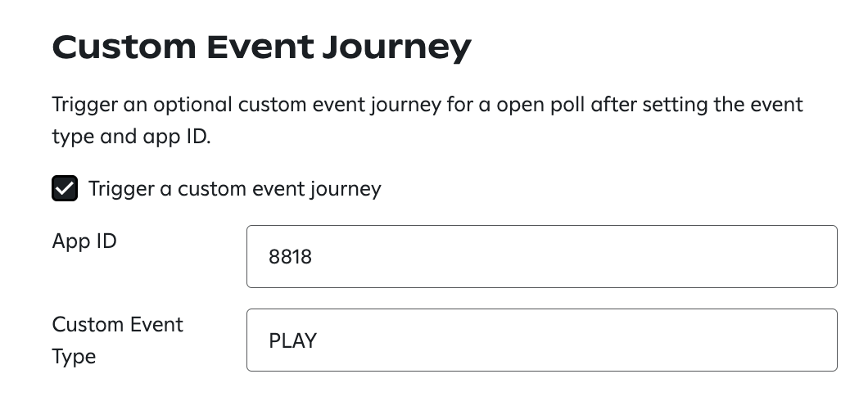Viewport: 868px width, 401px height.
Task: Click the white checkmark icon in the checkbox
Action: click(65, 188)
